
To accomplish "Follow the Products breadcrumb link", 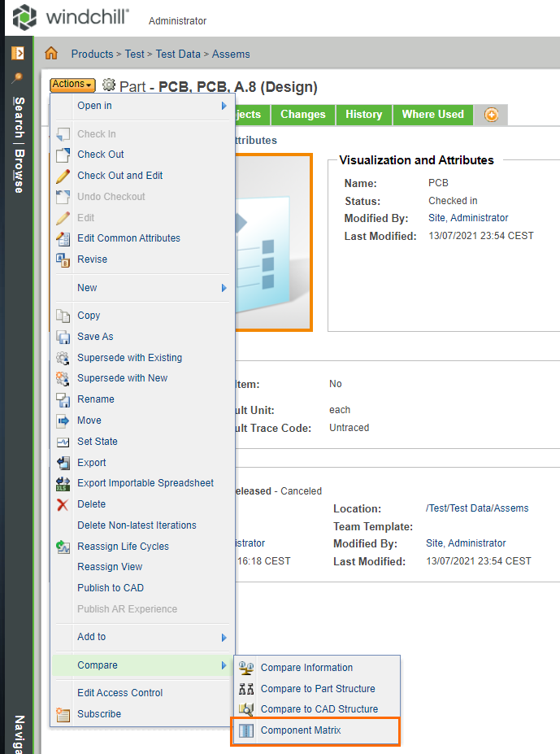I will [93, 54].
